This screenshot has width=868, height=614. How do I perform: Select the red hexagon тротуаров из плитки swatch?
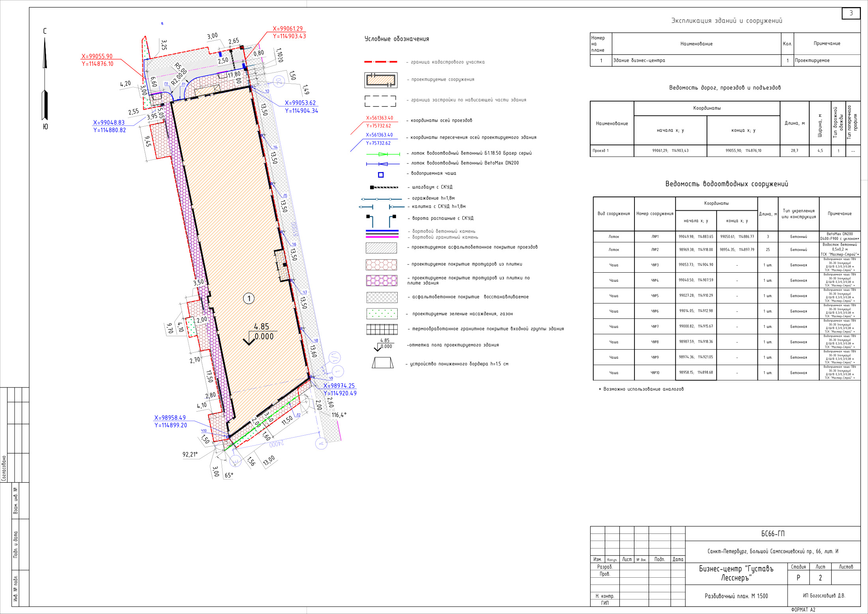pos(381,265)
